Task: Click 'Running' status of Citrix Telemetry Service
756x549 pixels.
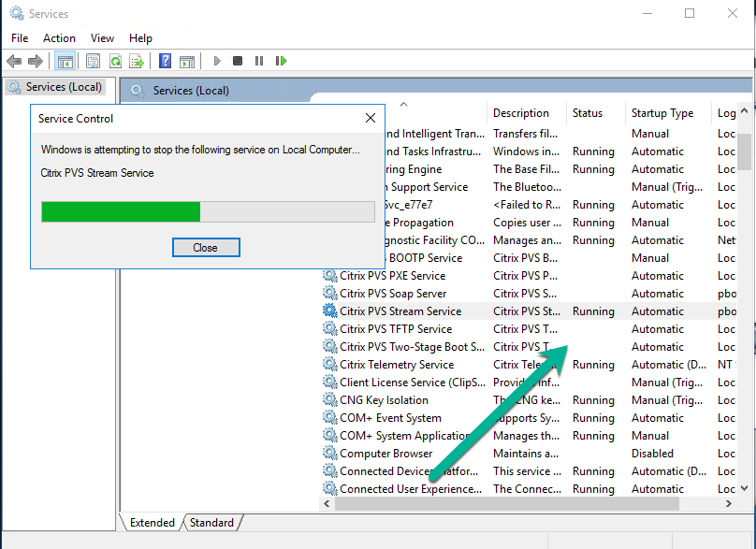Action: click(x=593, y=365)
